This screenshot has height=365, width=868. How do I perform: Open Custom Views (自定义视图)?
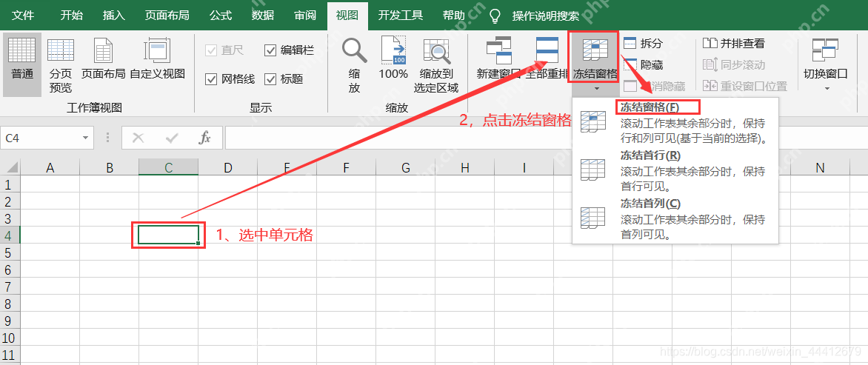tap(157, 58)
